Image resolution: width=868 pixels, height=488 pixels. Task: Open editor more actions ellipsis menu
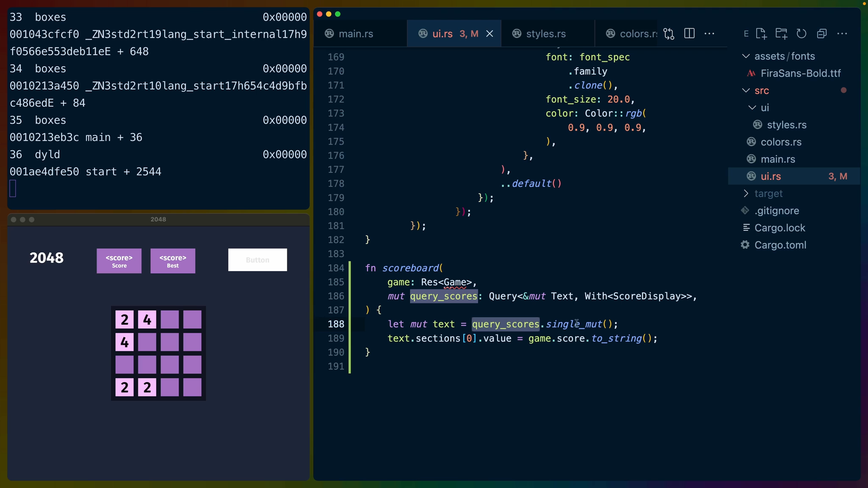[x=709, y=33]
